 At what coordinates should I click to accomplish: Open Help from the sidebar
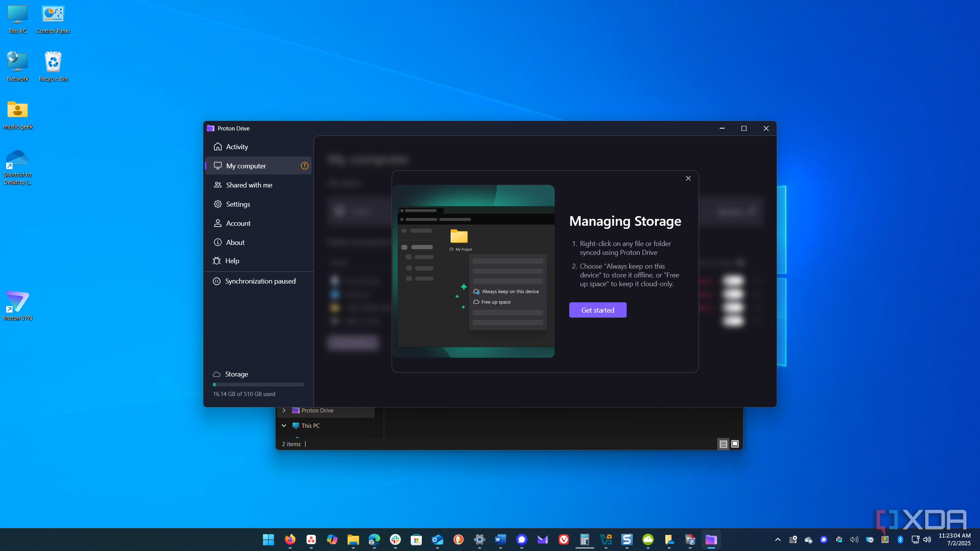[x=258, y=261]
